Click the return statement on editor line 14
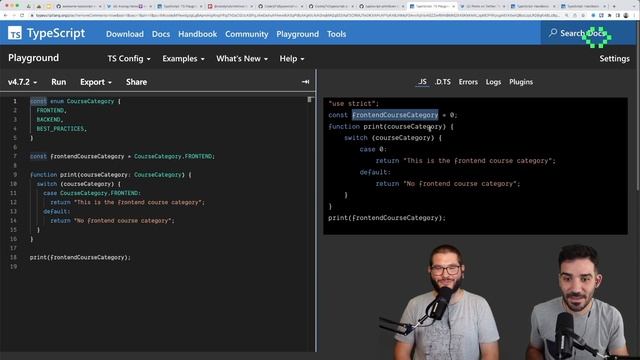The height and width of the screenshot is (360, 640). [112, 221]
